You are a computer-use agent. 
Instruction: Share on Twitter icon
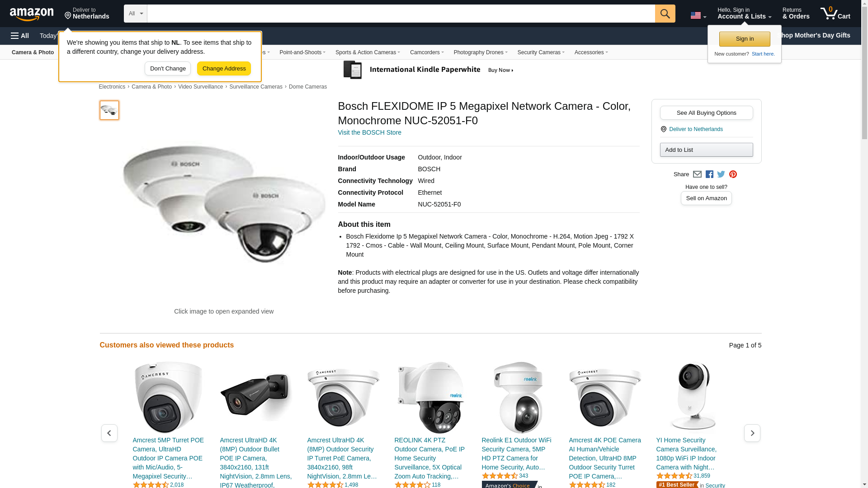pyautogui.click(x=721, y=174)
